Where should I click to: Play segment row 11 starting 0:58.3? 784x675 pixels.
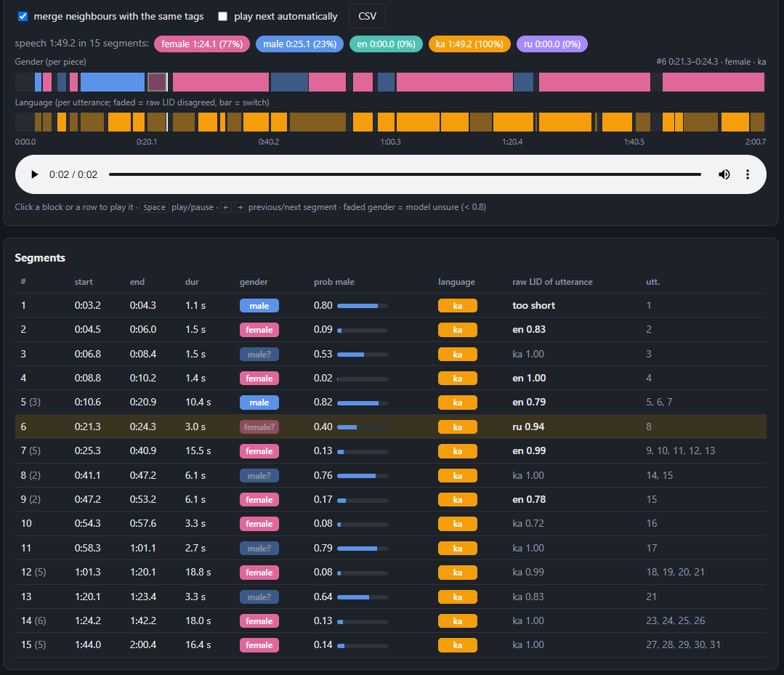(390, 548)
